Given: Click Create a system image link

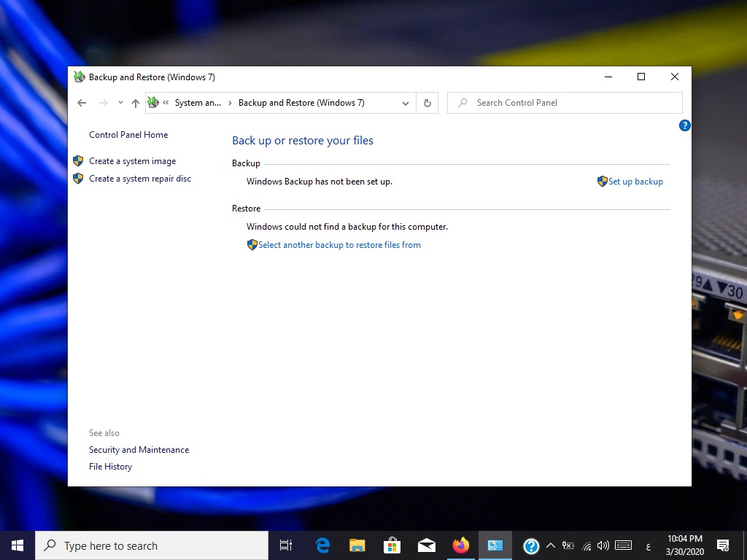Looking at the screenshot, I should coord(133,161).
